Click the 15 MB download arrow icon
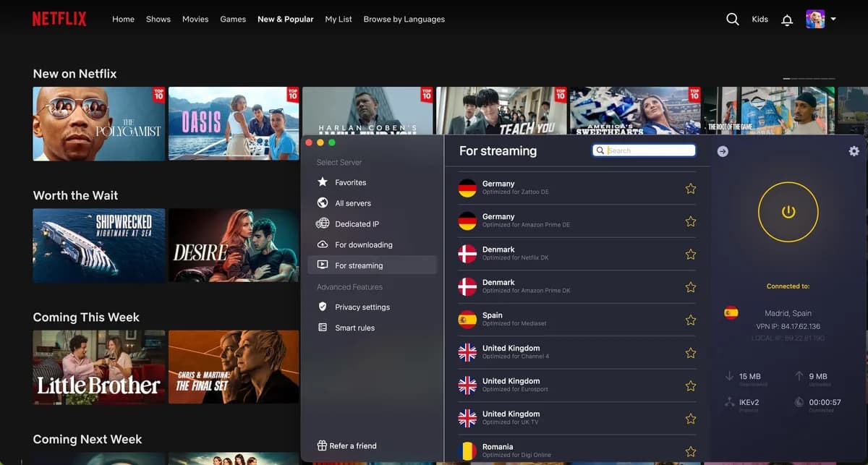Viewport: 868px width, 465px height. pos(729,376)
